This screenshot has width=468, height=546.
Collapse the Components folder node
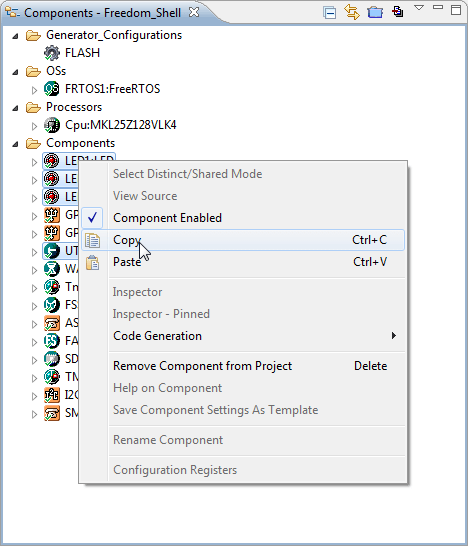pyautogui.click(x=15, y=144)
